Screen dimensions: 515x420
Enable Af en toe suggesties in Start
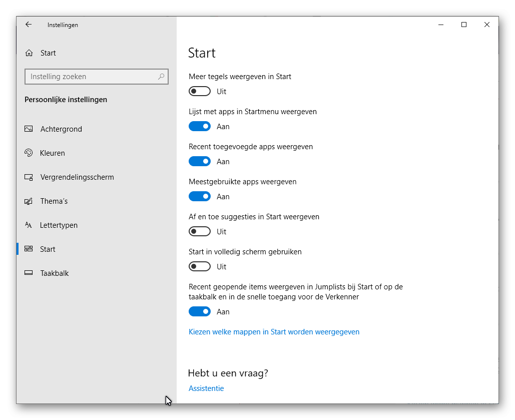(200, 231)
